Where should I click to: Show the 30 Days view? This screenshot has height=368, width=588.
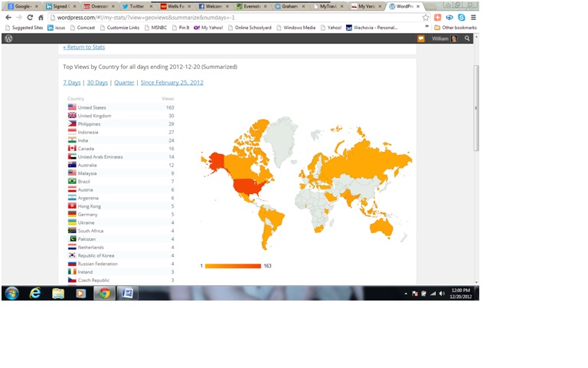[x=97, y=82]
